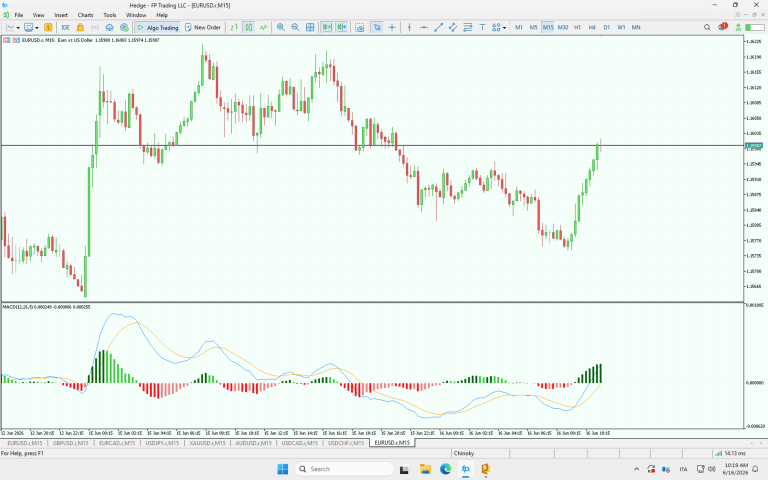Select the trendline drawing tool
Viewport: 768px width, 480px height.
[438, 27]
